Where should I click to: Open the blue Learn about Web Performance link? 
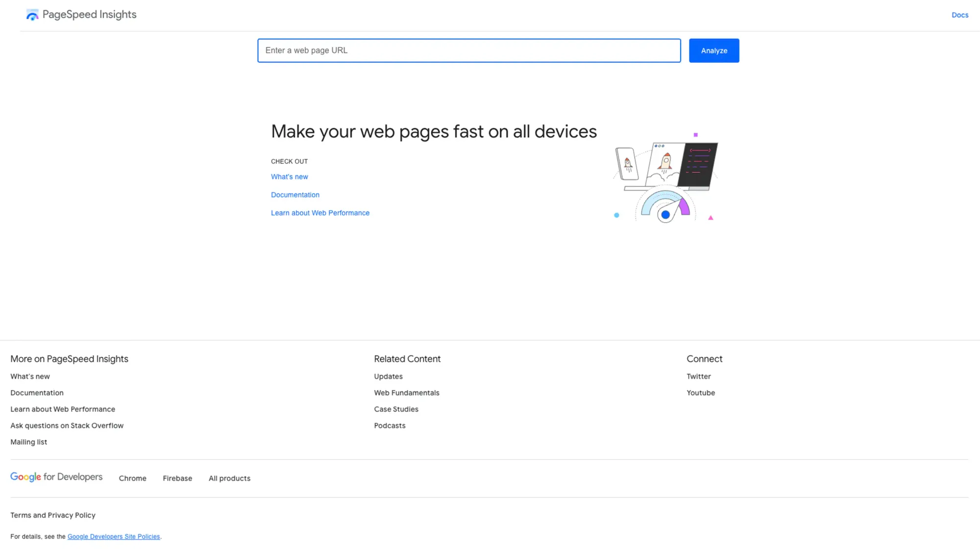[x=320, y=213]
